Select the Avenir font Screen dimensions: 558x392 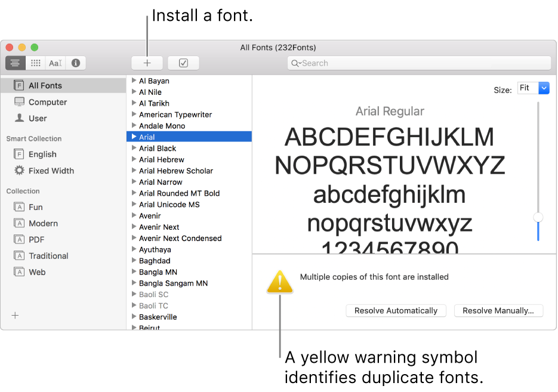point(150,216)
